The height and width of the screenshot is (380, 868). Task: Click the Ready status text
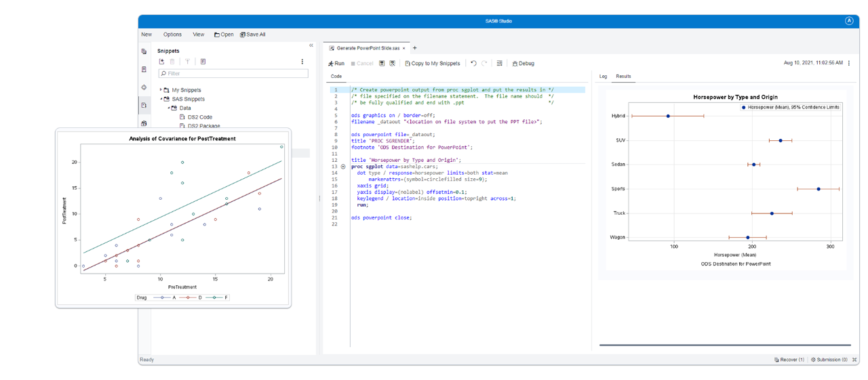click(x=146, y=360)
